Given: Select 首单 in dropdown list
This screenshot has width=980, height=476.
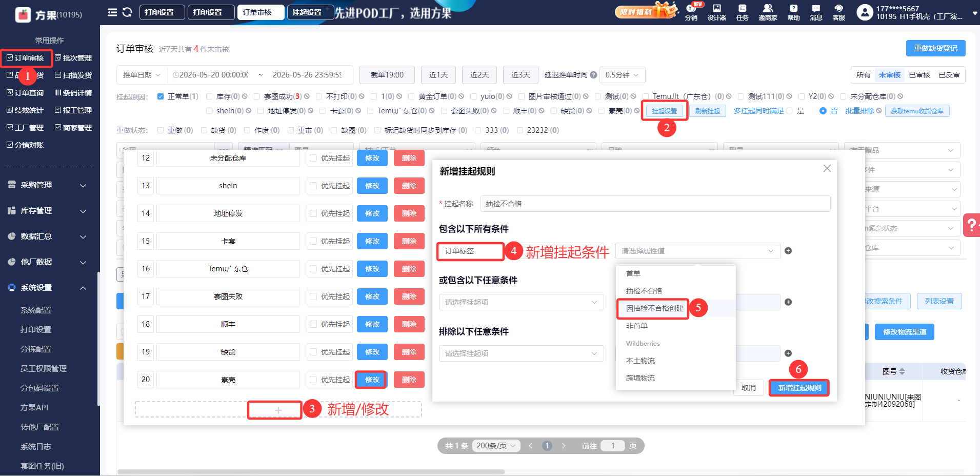Looking at the screenshot, I should tap(633, 273).
